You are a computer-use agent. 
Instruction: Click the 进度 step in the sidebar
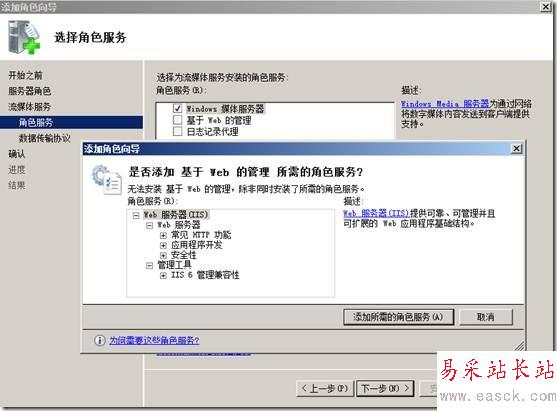pyautogui.click(x=17, y=169)
